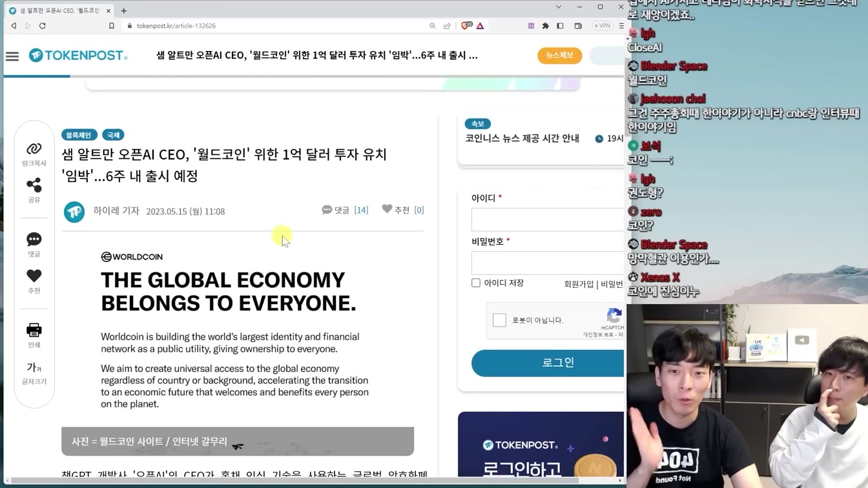The height and width of the screenshot is (488, 868).
Task: Open the 댓글 [14] comments link
Action: tap(345, 210)
